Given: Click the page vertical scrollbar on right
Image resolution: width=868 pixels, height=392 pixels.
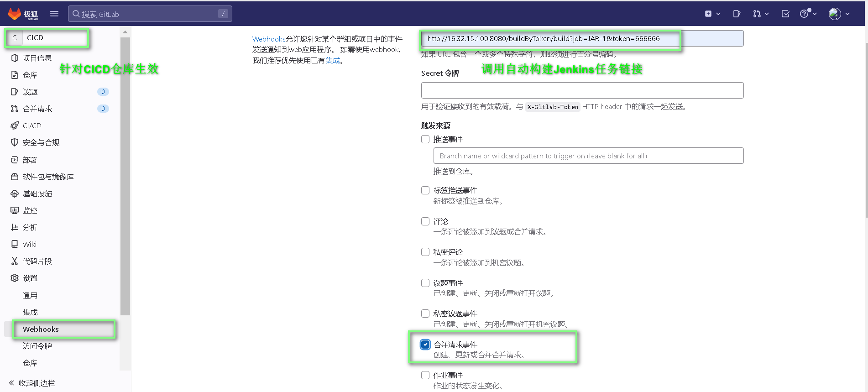Looking at the screenshot, I should click(866, 130).
